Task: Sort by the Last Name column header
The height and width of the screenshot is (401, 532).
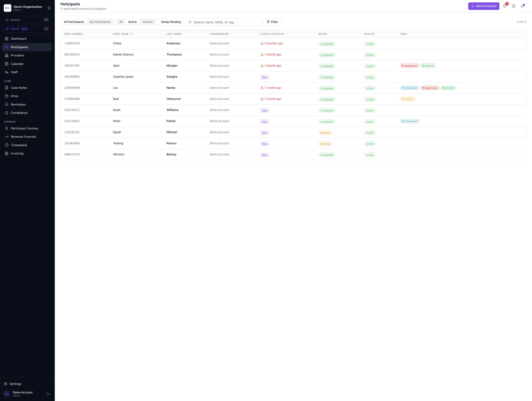Action: click(x=174, y=34)
